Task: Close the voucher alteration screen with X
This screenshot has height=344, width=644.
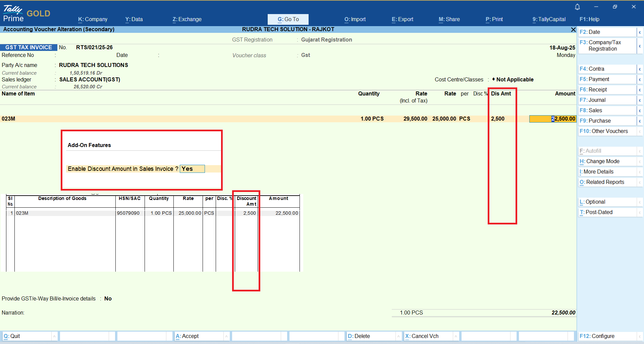Action: tap(573, 30)
